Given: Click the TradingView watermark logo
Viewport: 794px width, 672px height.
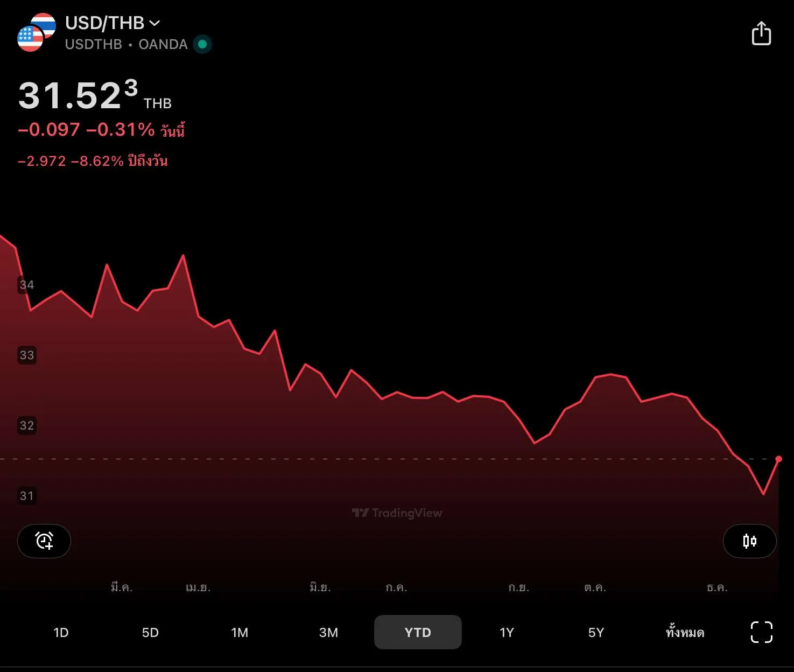Looking at the screenshot, I should [397, 513].
